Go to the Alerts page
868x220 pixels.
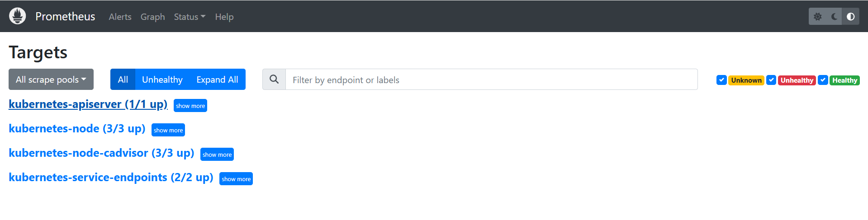[120, 17]
